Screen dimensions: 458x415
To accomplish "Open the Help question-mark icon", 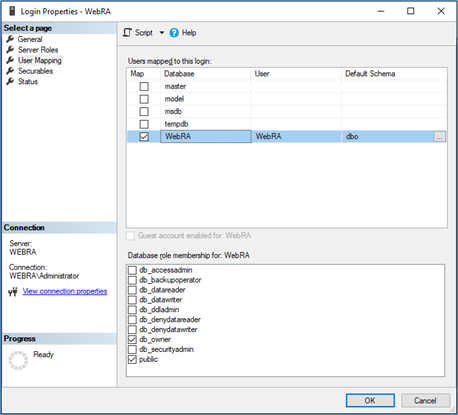I will (174, 33).
